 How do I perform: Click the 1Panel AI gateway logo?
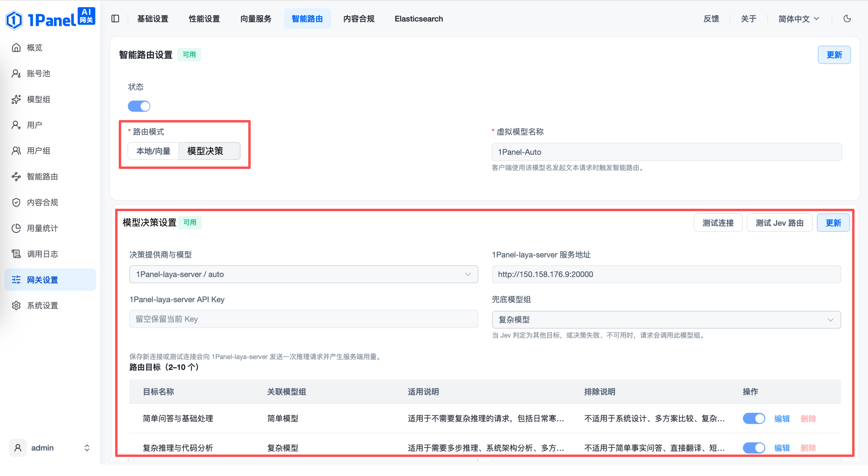[50, 19]
